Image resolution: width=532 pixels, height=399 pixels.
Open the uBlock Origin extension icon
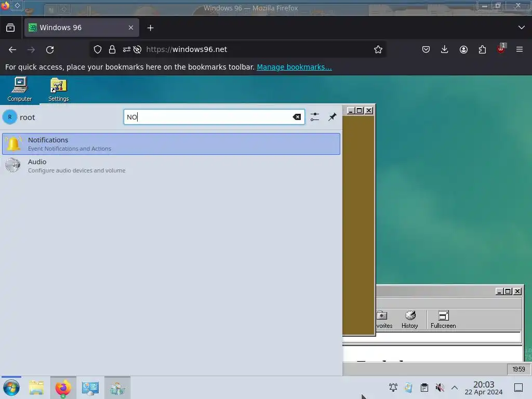pyautogui.click(x=501, y=49)
